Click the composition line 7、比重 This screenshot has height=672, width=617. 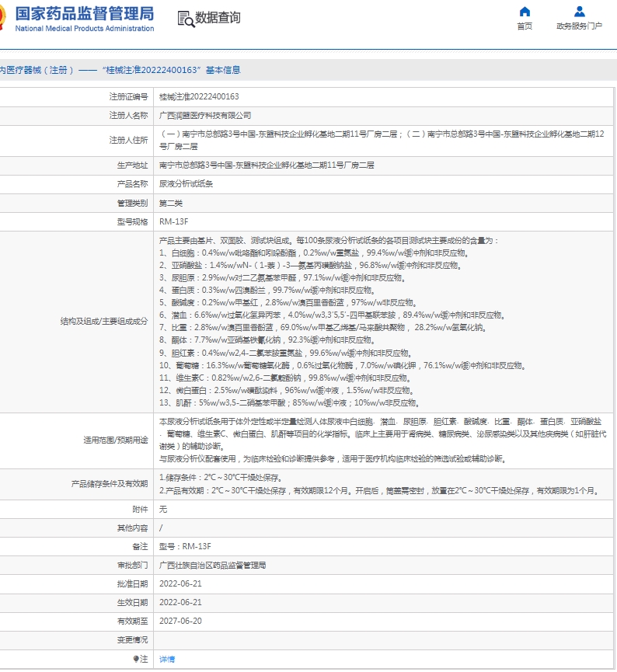click(323, 327)
